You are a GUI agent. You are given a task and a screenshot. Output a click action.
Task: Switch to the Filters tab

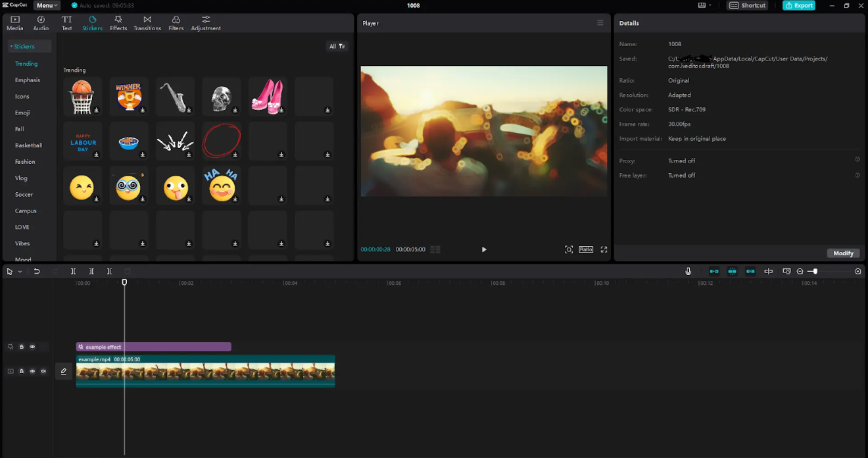coord(176,23)
